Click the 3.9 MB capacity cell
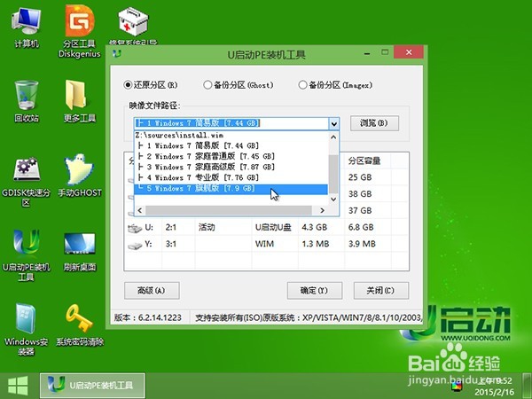The width and height of the screenshot is (532, 399). pos(362,244)
